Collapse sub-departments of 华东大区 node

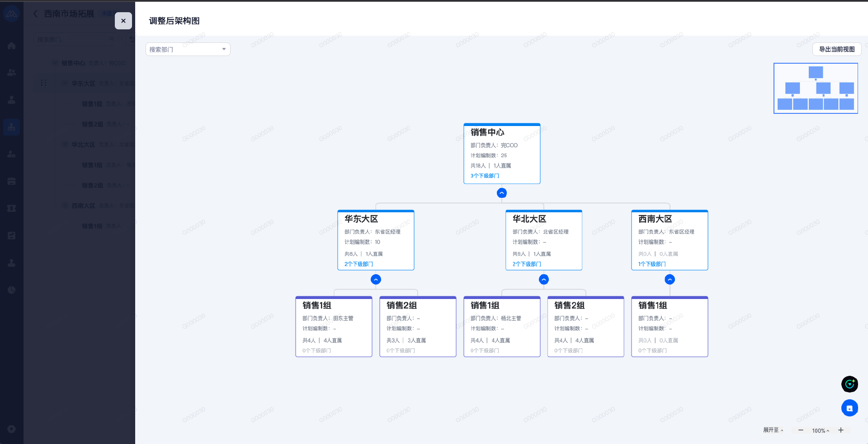376,280
